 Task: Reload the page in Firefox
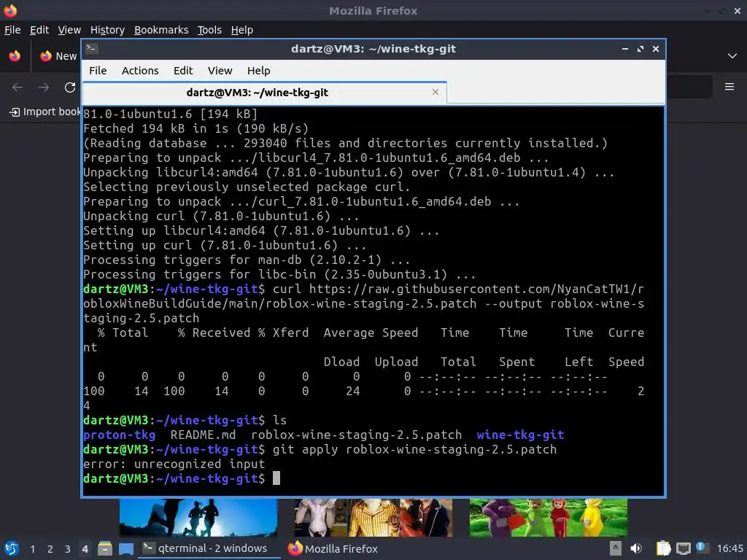pos(70,87)
